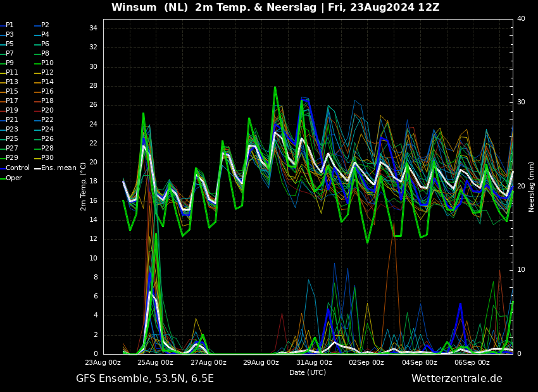Select the P18 legend label

[44, 101]
